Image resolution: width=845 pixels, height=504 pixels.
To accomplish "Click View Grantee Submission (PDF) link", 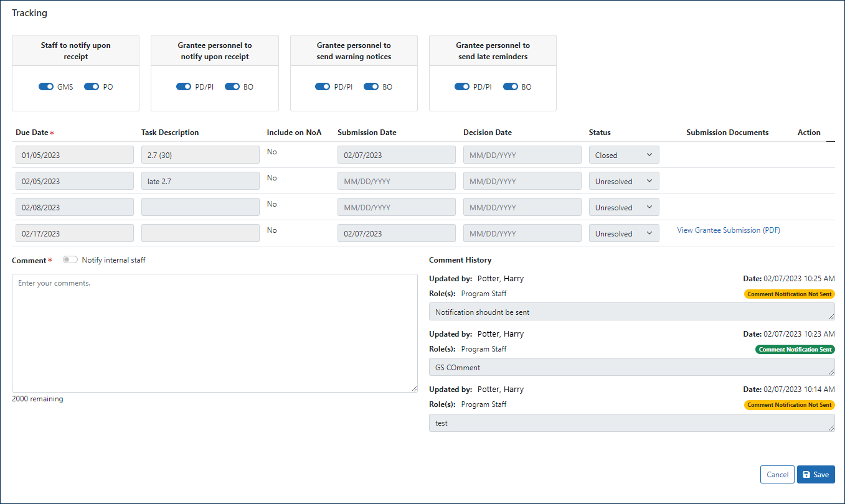I will pos(729,230).
